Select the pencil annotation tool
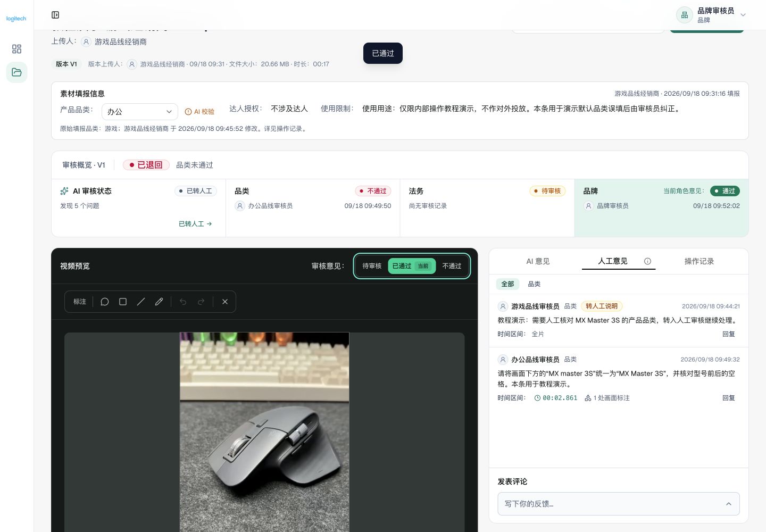766x532 pixels. pyautogui.click(x=159, y=302)
